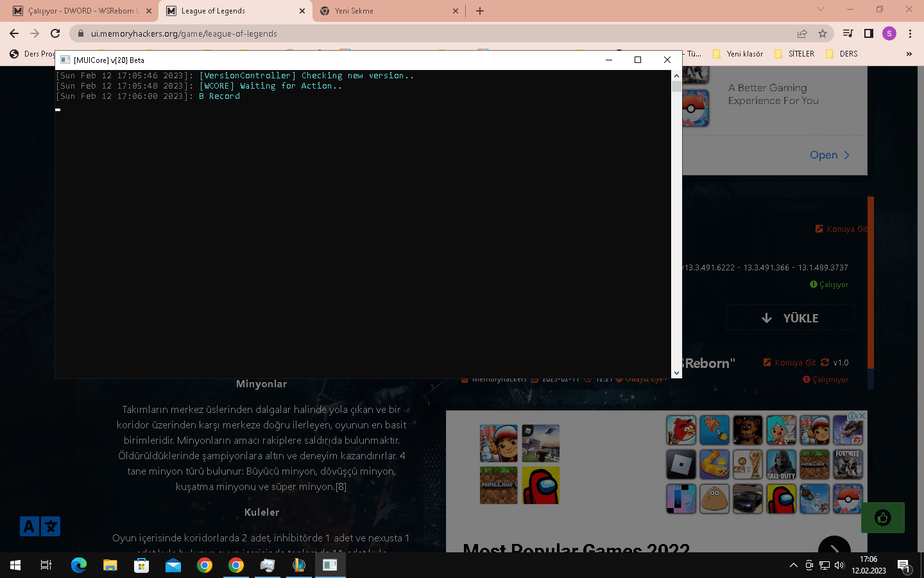The image size is (924, 578).
Task: Click Chrome's forward navigation arrow
Action: pos(35,33)
